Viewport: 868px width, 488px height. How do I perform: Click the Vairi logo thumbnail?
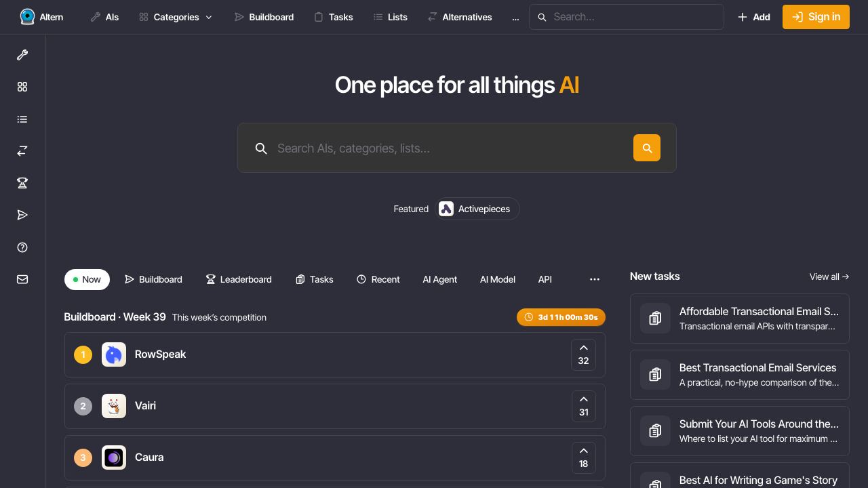click(114, 406)
